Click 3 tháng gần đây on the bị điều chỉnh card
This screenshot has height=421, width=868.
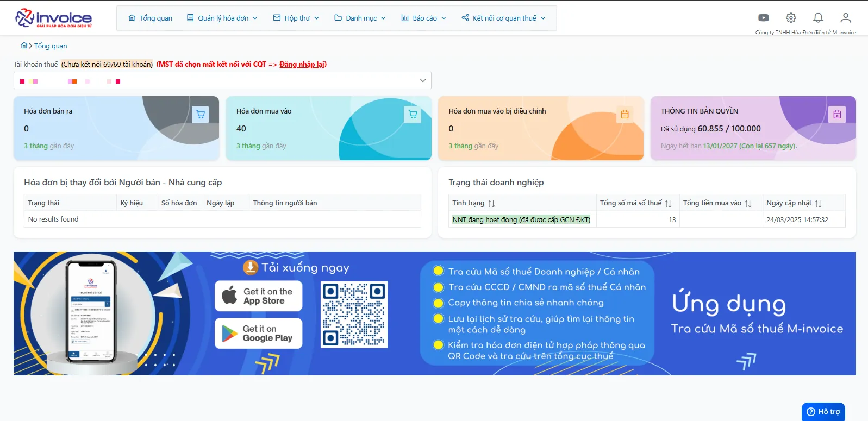(x=473, y=146)
